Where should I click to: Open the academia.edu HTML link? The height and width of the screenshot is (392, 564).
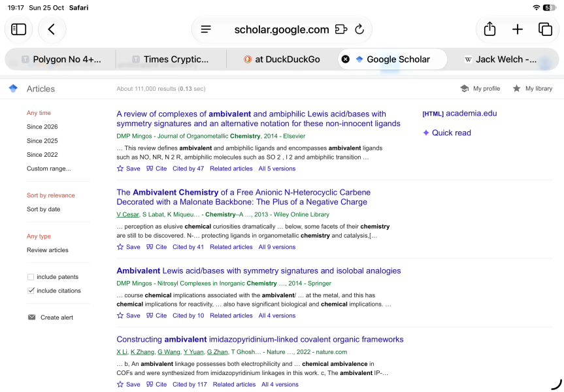click(x=459, y=113)
